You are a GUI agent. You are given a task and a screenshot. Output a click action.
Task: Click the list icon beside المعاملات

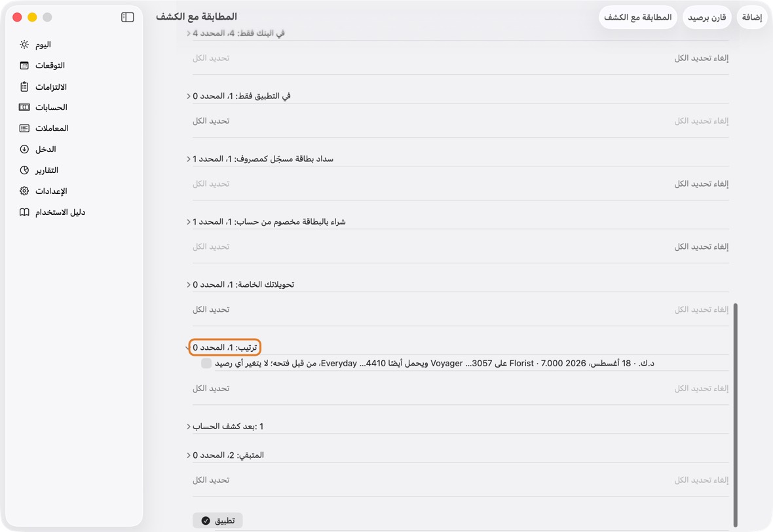(x=24, y=128)
